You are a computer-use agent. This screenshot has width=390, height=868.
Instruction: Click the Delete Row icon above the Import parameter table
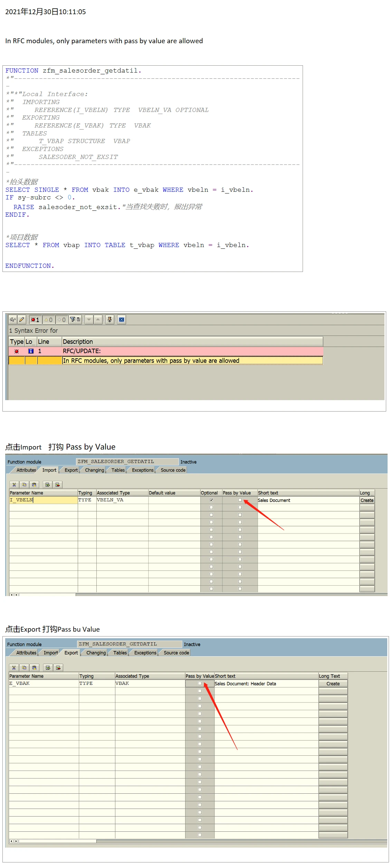[58, 484]
